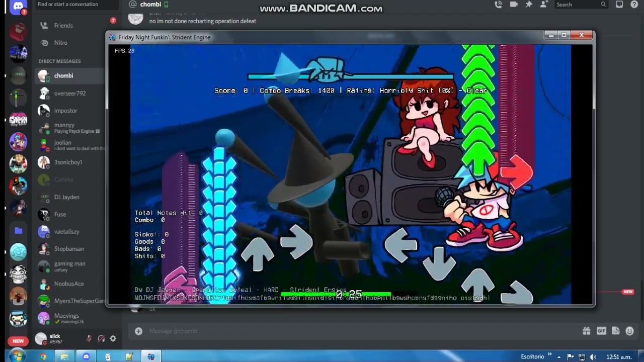The height and width of the screenshot is (362, 644).
Task: Click Message @chombi input box
Action: (352, 331)
